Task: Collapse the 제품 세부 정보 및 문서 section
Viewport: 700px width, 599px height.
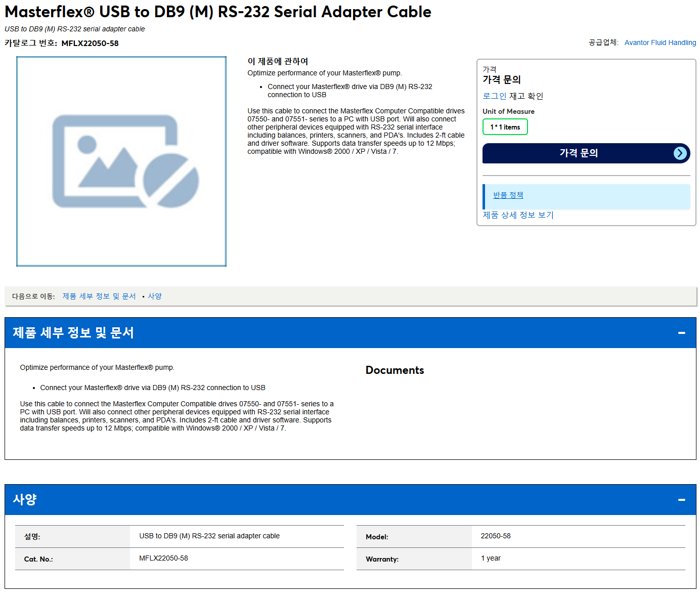Action: 681,333
